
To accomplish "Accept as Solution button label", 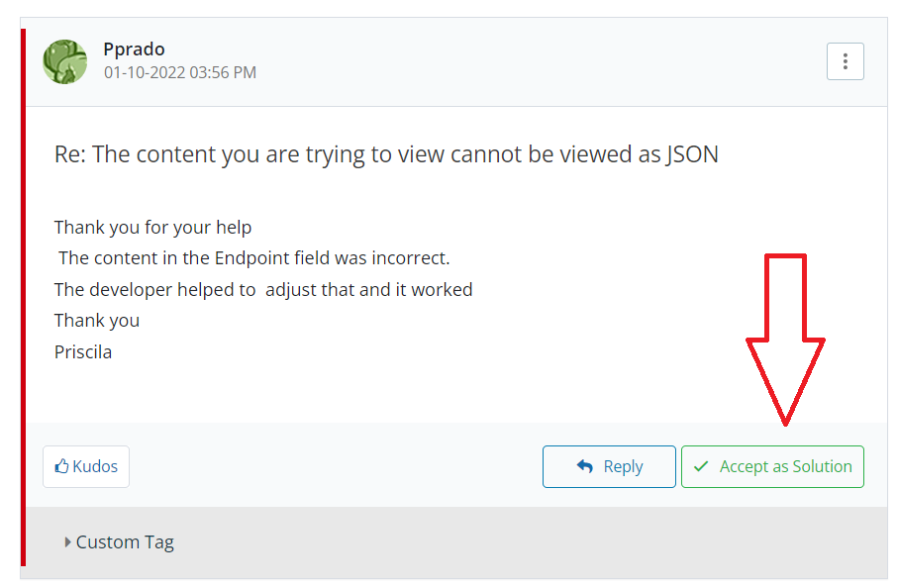I will pos(785,466).
